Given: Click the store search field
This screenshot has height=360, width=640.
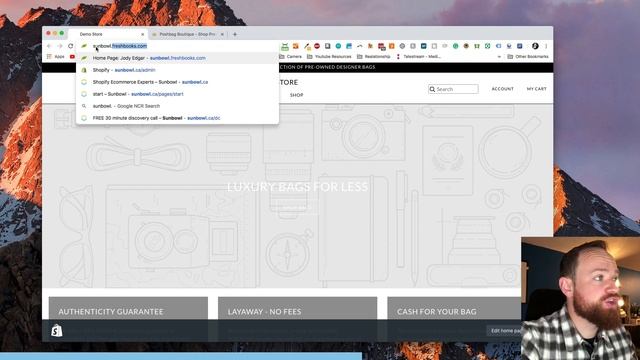Looking at the screenshot, I should coord(453,89).
